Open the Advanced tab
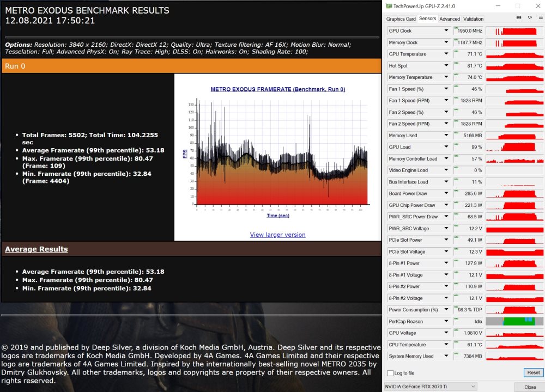 (450, 19)
